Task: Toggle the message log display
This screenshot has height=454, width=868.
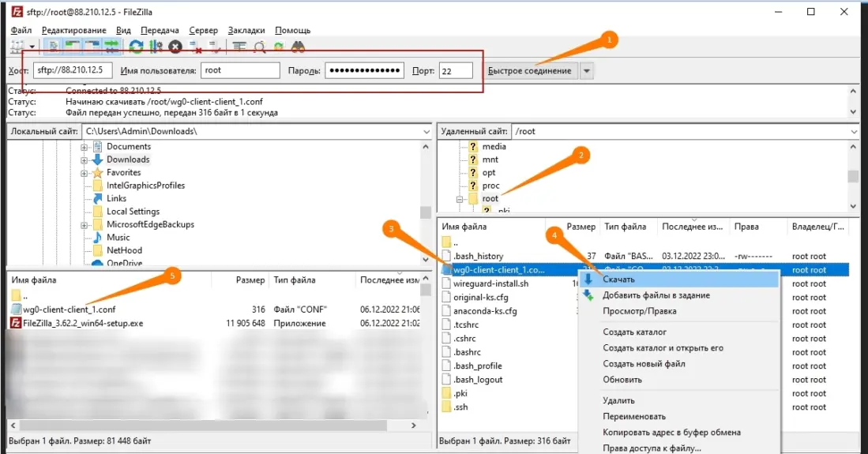Action: coord(54,47)
